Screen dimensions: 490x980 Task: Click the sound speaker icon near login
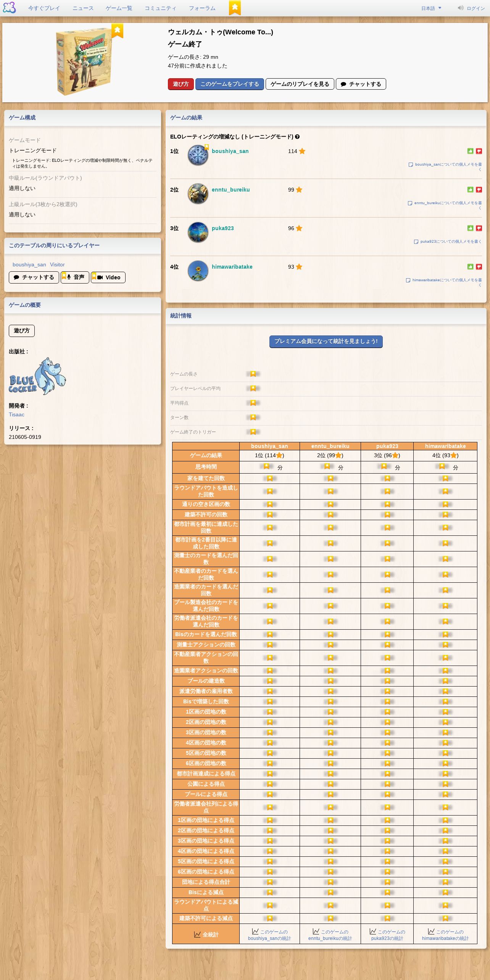coord(461,8)
